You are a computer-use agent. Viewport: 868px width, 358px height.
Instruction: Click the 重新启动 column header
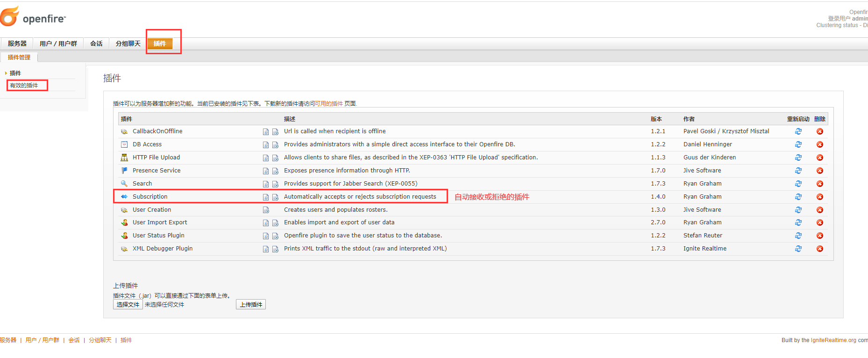click(x=798, y=119)
